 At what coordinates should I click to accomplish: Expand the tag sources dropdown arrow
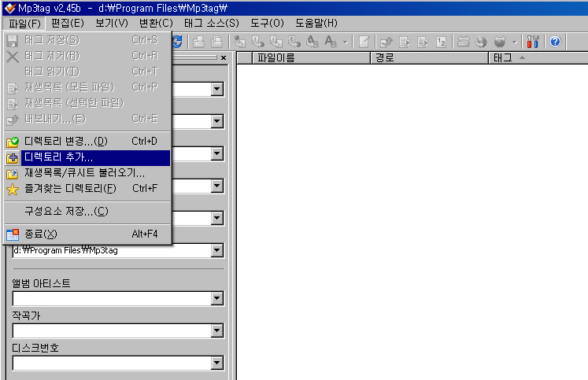coord(515,42)
